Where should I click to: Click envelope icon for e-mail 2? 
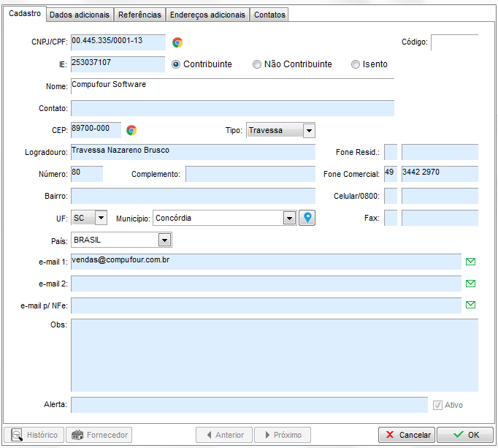pos(470,284)
